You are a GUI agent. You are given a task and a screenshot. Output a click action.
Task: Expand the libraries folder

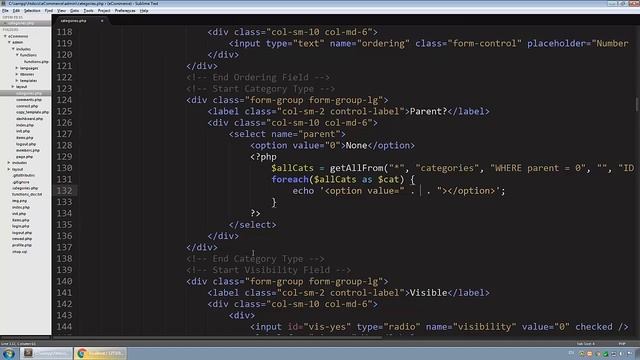pyautogui.click(x=17, y=74)
